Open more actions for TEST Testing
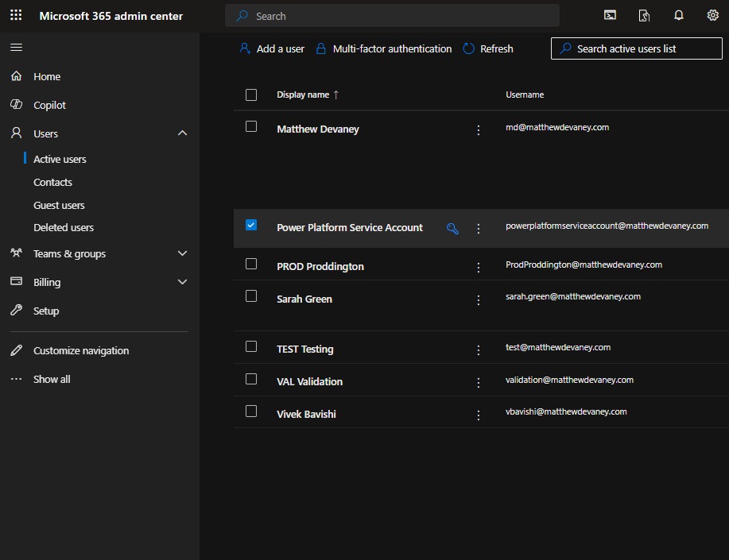This screenshot has height=560, width=729. pos(479,350)
